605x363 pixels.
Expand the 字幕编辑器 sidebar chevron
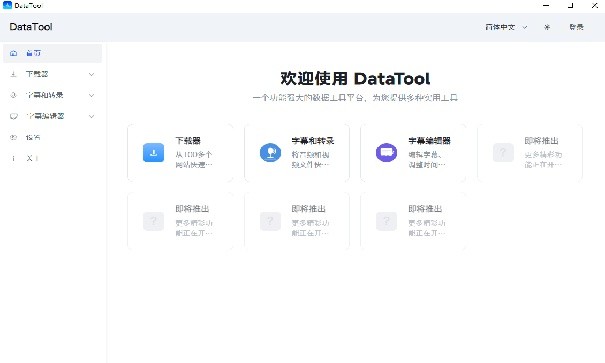click(x=91, y=116)
